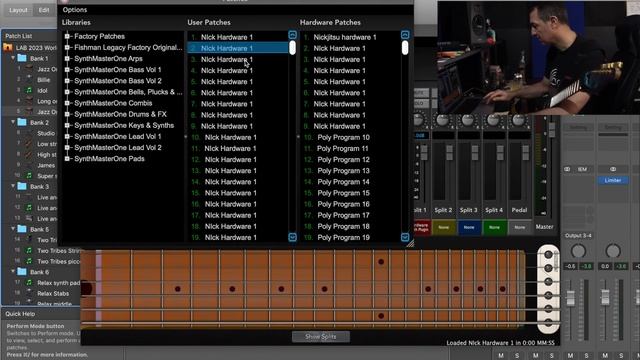Viewport: 640px width, 360px height.
Task: Click the LAB 2023 concert icon in Patch List
Action: click(8, 47)
